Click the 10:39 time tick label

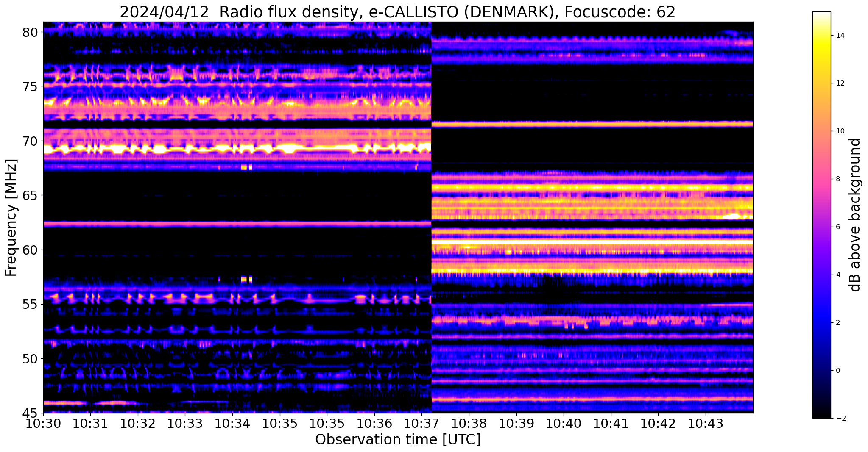[516, 424]
